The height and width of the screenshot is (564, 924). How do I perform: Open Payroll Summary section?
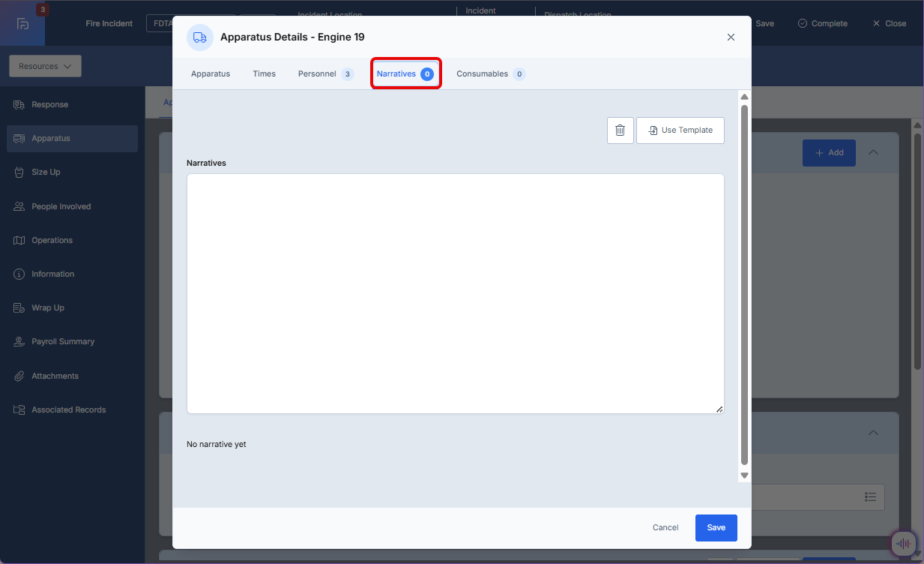point(72,342)
